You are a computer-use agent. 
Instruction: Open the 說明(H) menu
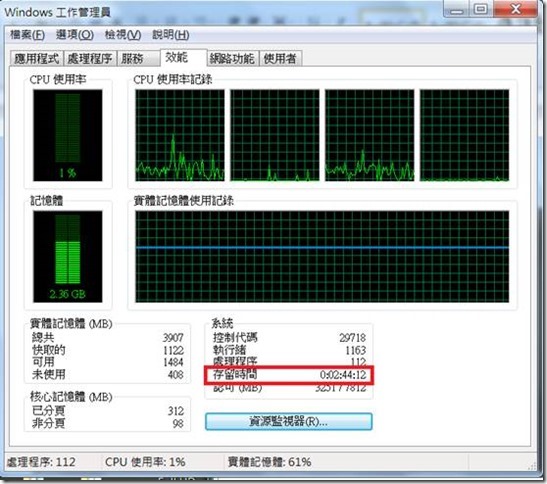(x=171, y=35)
